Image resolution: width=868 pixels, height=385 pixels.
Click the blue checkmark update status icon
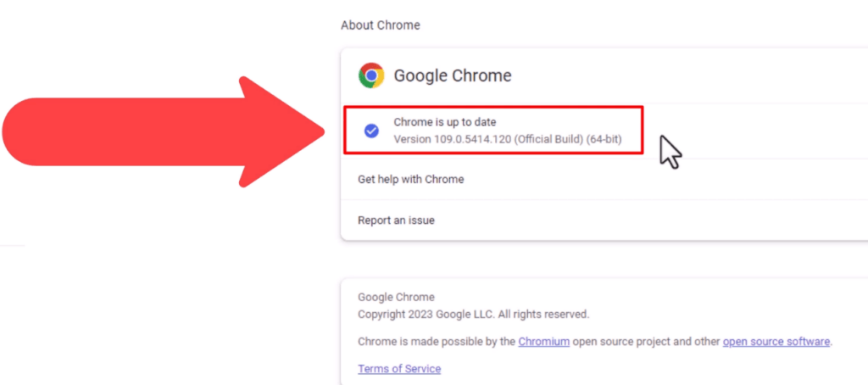click(x=371, y=131)
